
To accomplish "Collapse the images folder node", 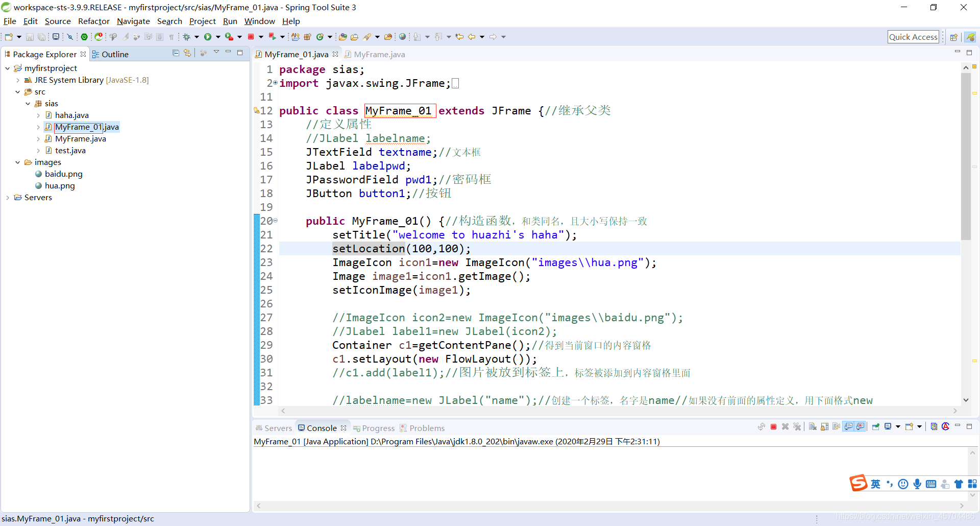I will click(18, 162).
